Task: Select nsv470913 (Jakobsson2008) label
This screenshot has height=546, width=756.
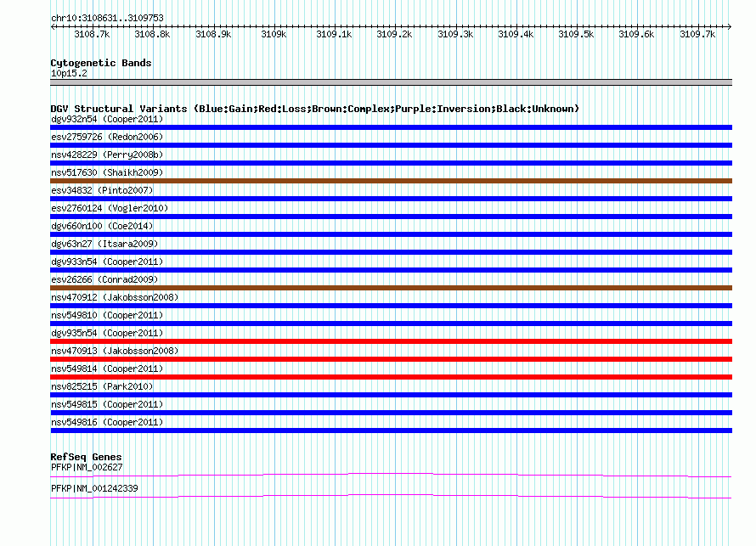Action: click(115, 351)
